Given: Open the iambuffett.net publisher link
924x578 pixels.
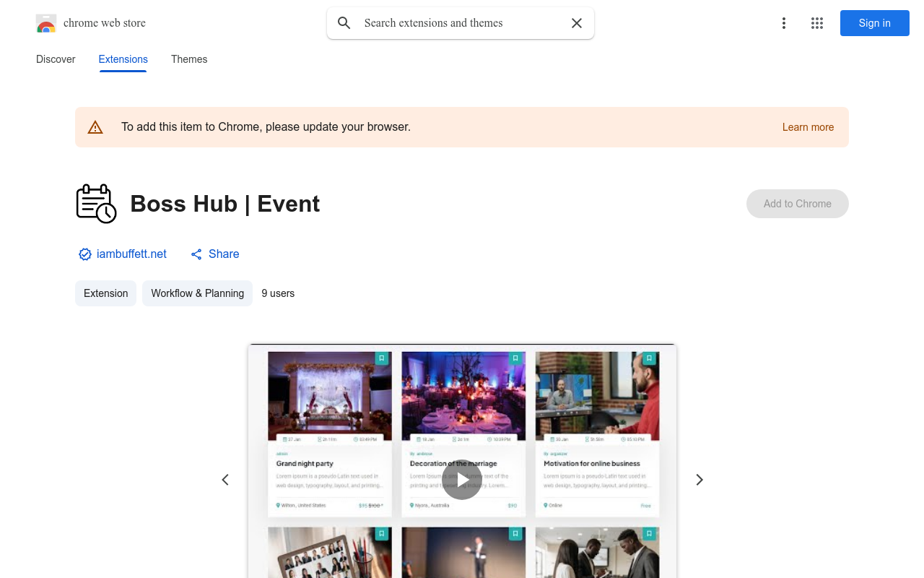Looking at the screenshot, I should click(131, 254).
